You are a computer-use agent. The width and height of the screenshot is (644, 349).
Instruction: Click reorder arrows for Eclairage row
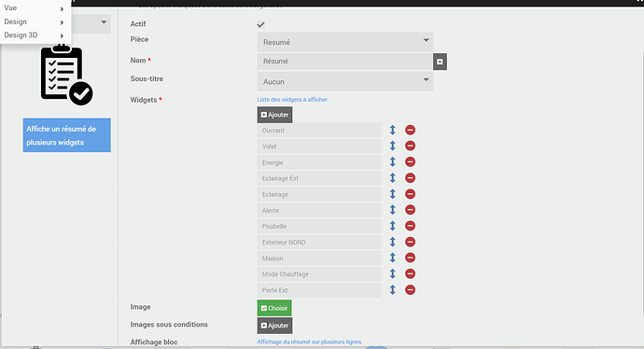[x=393, y=194]
